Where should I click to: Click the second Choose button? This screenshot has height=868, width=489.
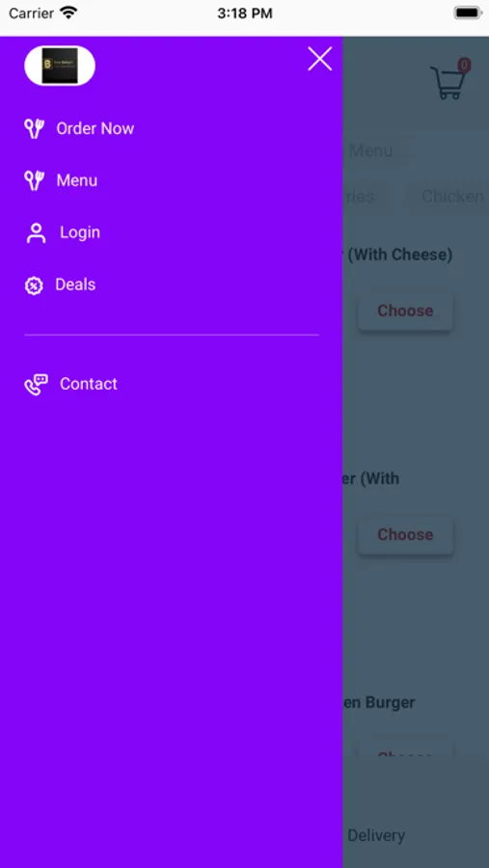(x=405, y=534)
